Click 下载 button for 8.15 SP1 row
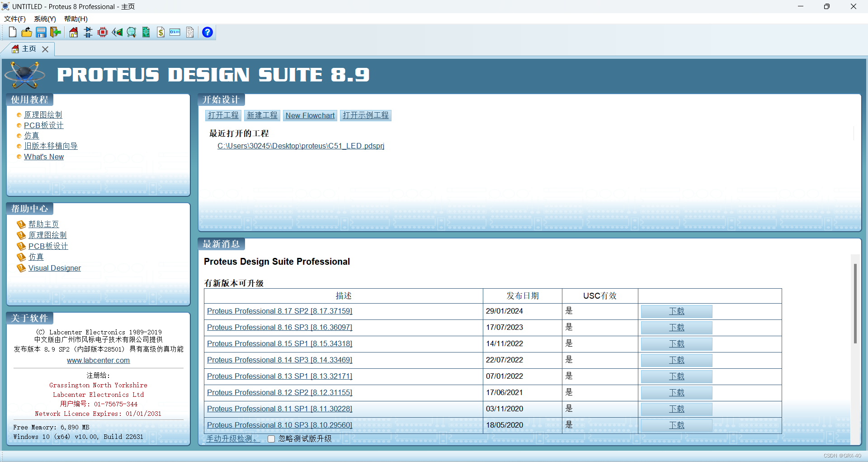 [677, 344]
